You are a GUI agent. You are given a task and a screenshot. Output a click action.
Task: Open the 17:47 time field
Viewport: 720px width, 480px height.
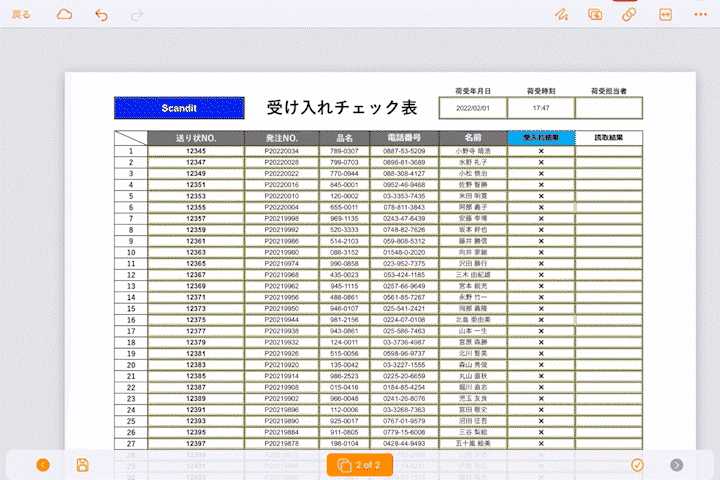point(541,107)
